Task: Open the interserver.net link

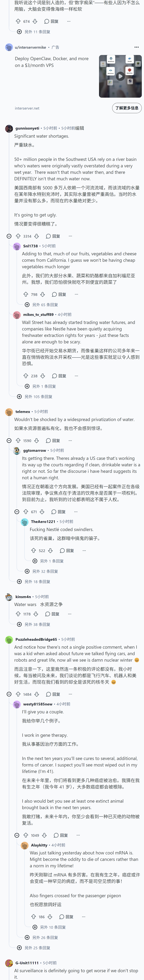Action: click(27, 108)
